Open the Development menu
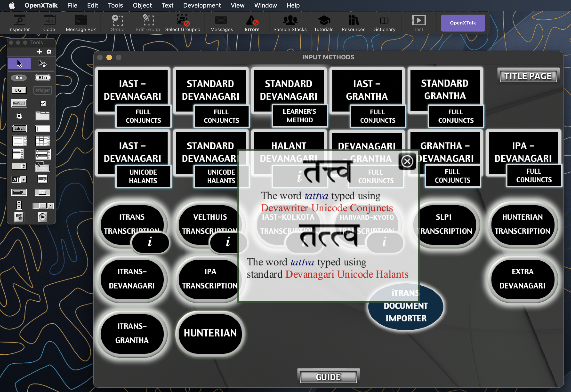This screenshot has width=571, height=392. [202, 5]
